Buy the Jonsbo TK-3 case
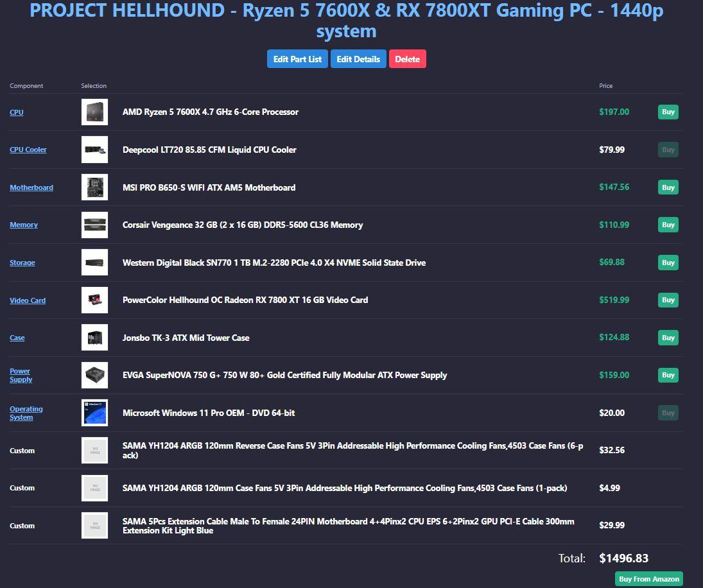Viewport: 703px width, 588px height. 668,338
